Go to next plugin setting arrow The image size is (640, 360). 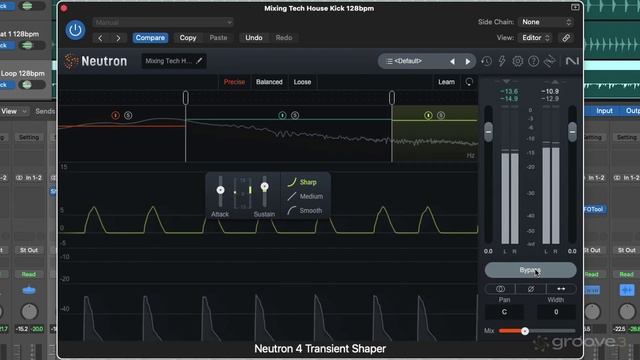(x=118, y=38)
